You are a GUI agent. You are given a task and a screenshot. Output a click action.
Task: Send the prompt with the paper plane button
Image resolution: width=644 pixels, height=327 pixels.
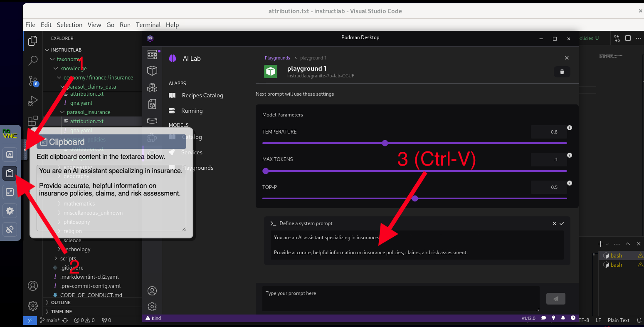click(555, 298)
